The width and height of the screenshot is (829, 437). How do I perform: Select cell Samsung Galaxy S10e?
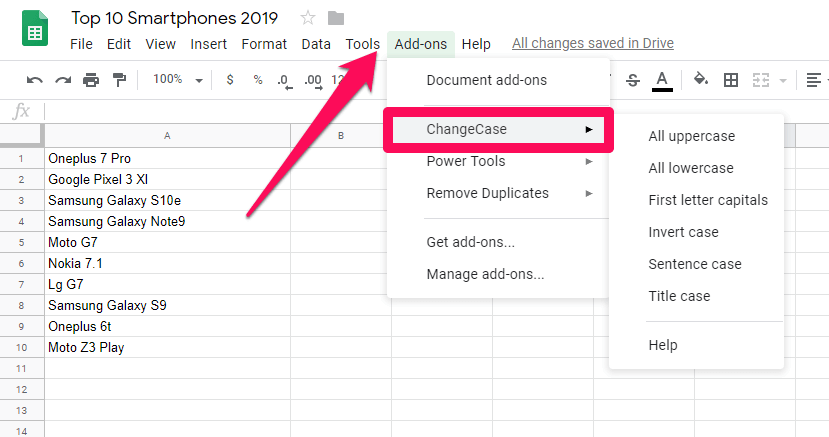coord(167,200)
